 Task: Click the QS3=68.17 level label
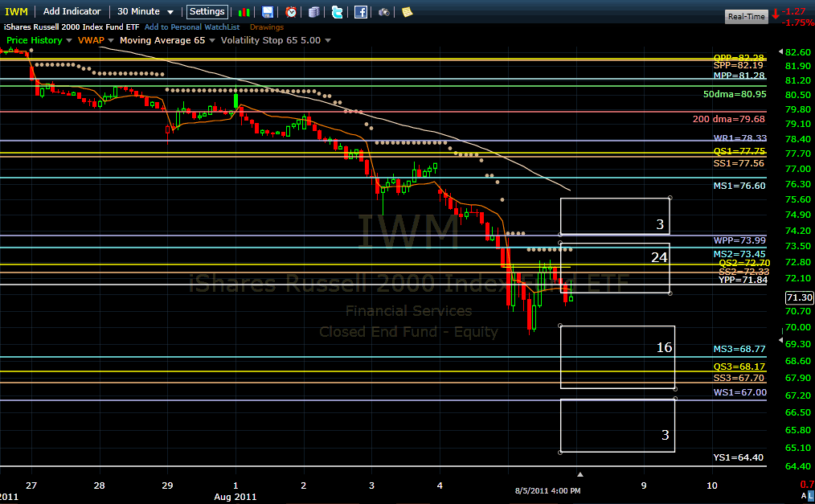[739, 367]
